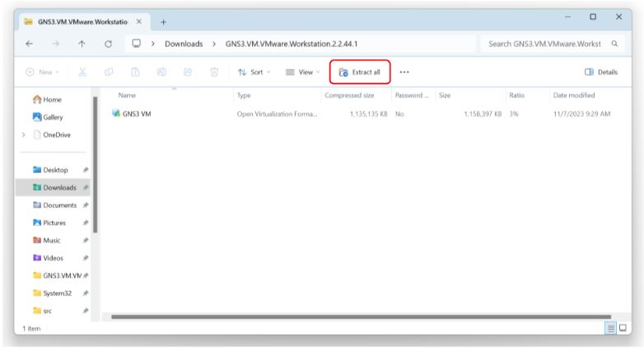Click the 1,135,135 KB compressed size cell
The height and width of the screenshot is (348, 644).
pyautogui.click(x=368, y=114)
